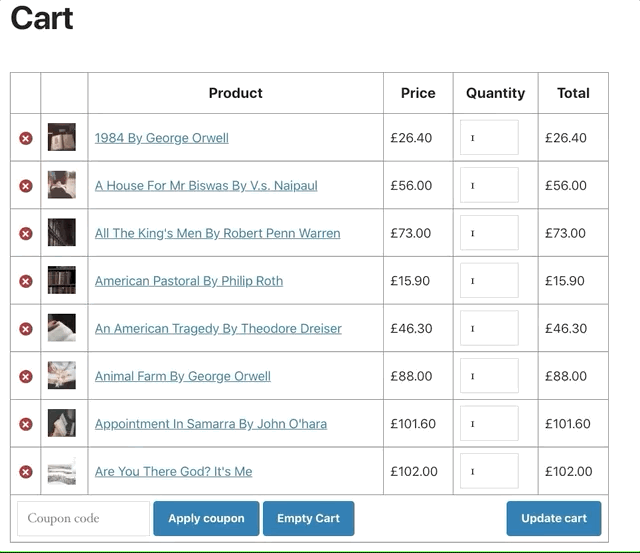Open An American Tragedy By Theodore Dreiser link
Screen dimensions: 640x553
[218, 329]
